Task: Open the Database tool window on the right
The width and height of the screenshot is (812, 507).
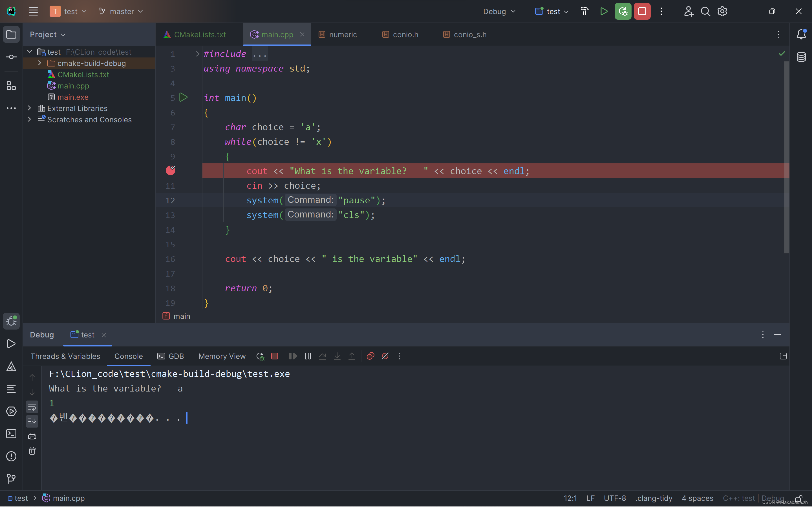Action: point(802,57)
